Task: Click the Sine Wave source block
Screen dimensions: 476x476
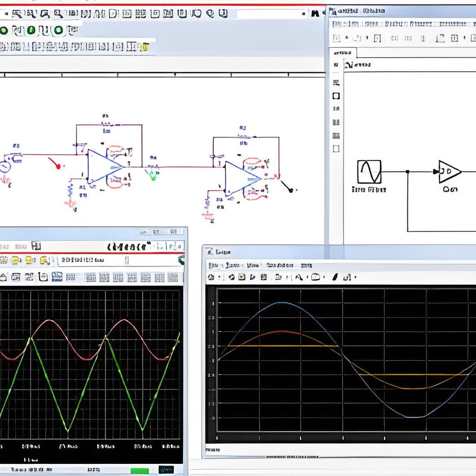Action: point(369,172)
